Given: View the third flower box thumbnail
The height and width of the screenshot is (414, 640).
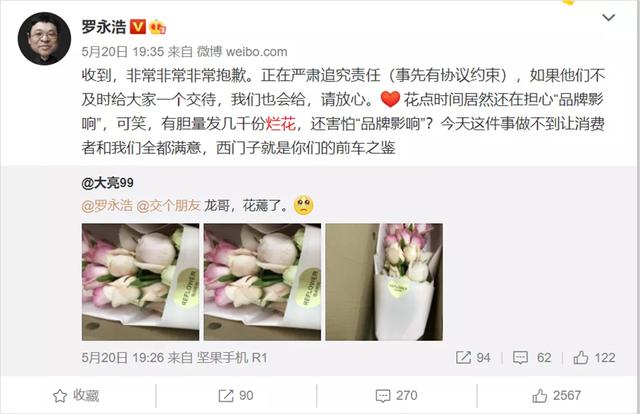Looking at the screenshot, I should (x=384, y=282).
